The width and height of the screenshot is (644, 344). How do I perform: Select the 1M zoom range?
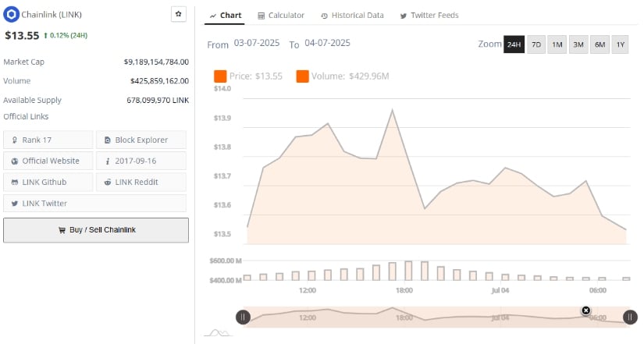[557, 44]
